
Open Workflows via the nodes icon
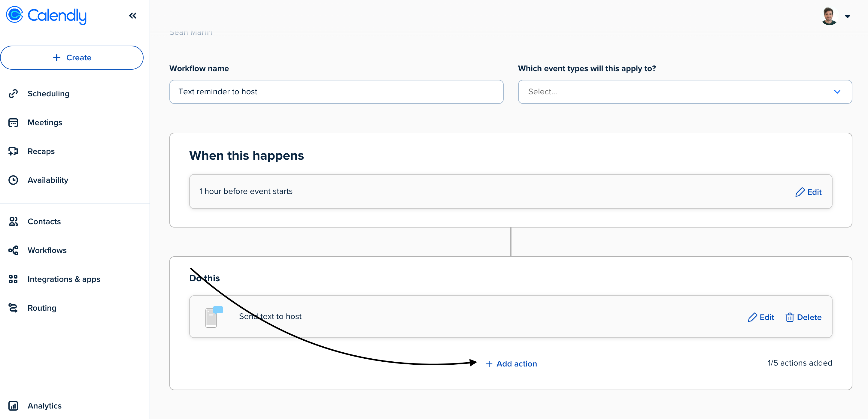coord(13,250)
